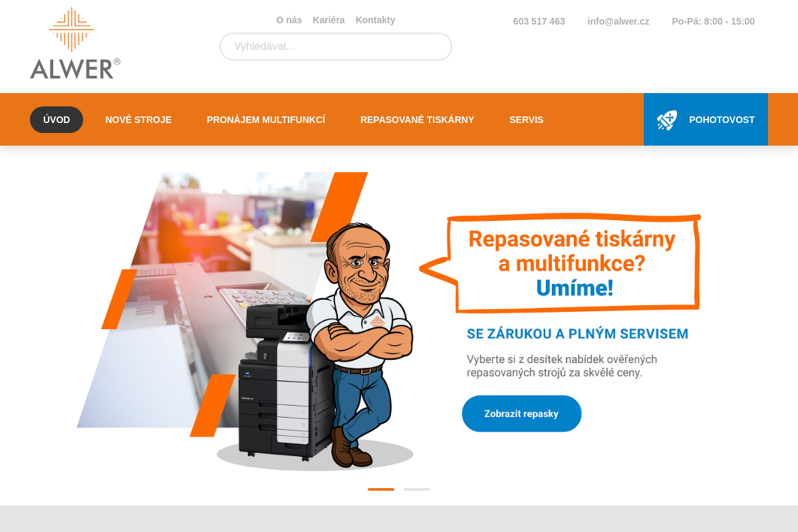Select the ÚVOD menu item
Screen dimensions: 798x532
pyautogui.click(x=57, y=120)
